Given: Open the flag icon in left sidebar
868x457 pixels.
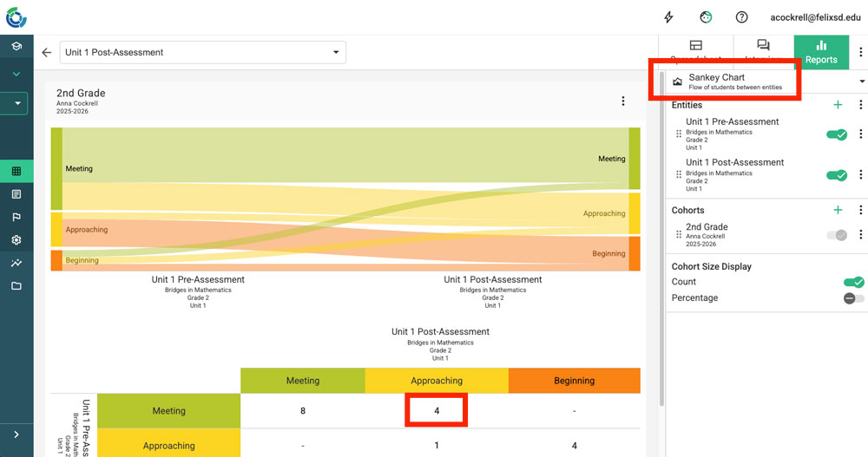Looking at the screenshot, I should point(16,217).
